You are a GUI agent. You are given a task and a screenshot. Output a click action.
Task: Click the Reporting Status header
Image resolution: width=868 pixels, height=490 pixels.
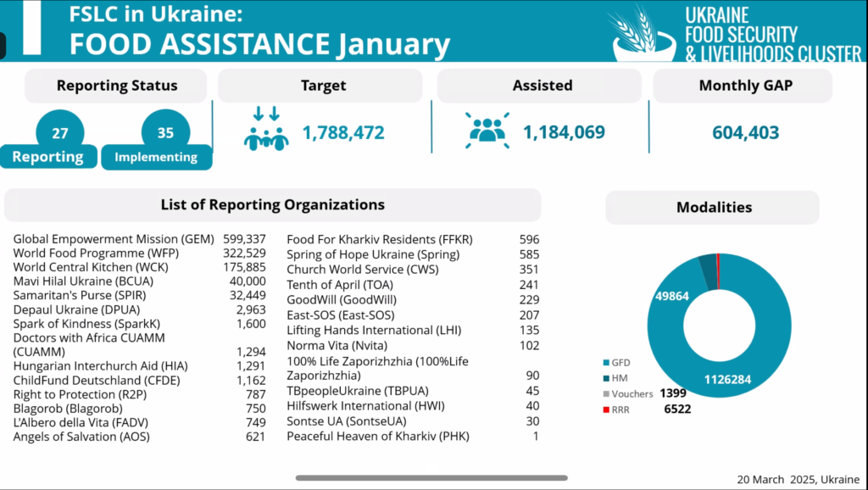click(117, 86)
